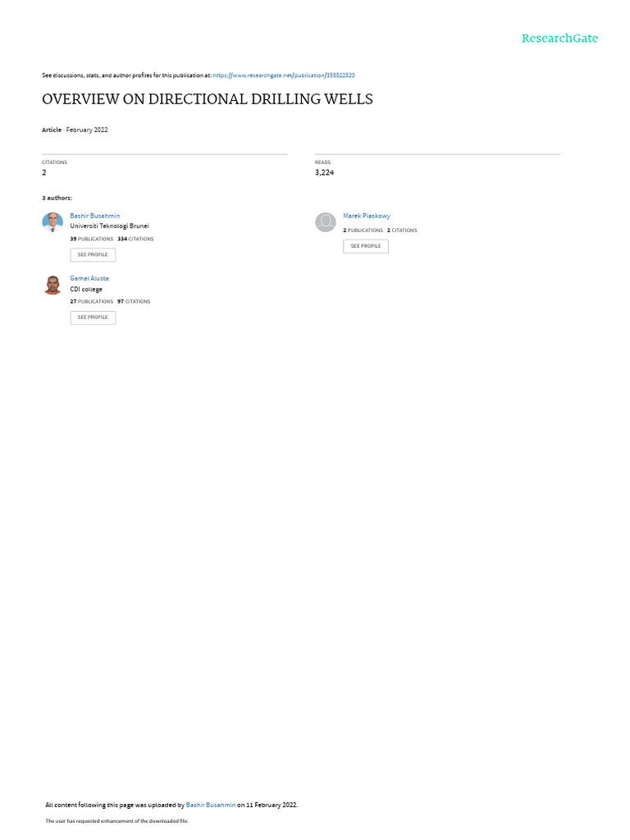
Task: Click See Profile button under Marek Piaskowy
Action: pyautogui.click(x=366, y=246)
